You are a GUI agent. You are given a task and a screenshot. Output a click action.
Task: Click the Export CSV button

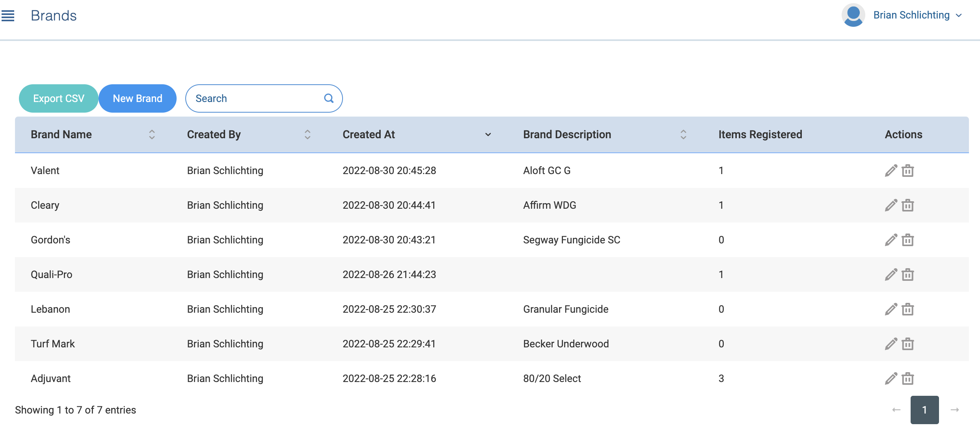pyautogui.click(x=59, y=98)
